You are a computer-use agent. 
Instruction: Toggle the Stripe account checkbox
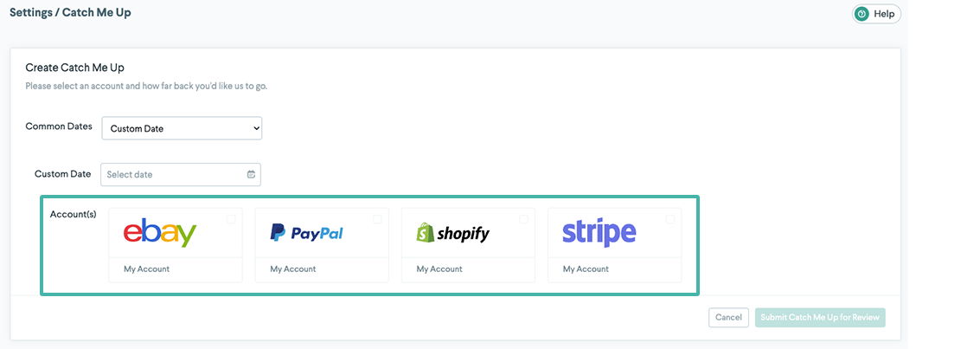point(670,219)
